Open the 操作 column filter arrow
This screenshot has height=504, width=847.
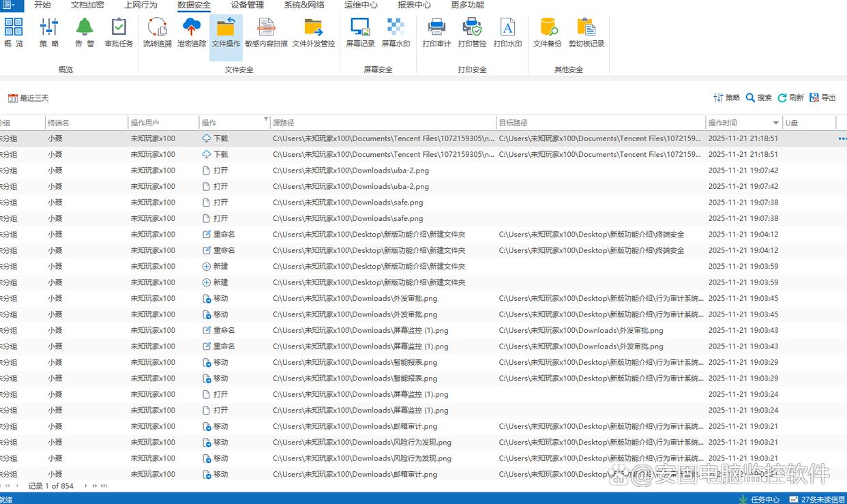[x=266, y=120]
